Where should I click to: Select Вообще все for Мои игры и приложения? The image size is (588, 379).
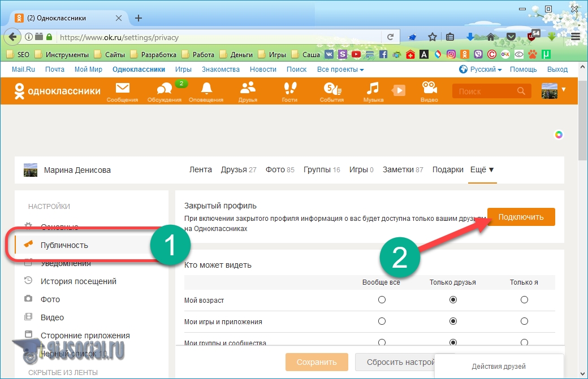point(382,321)
